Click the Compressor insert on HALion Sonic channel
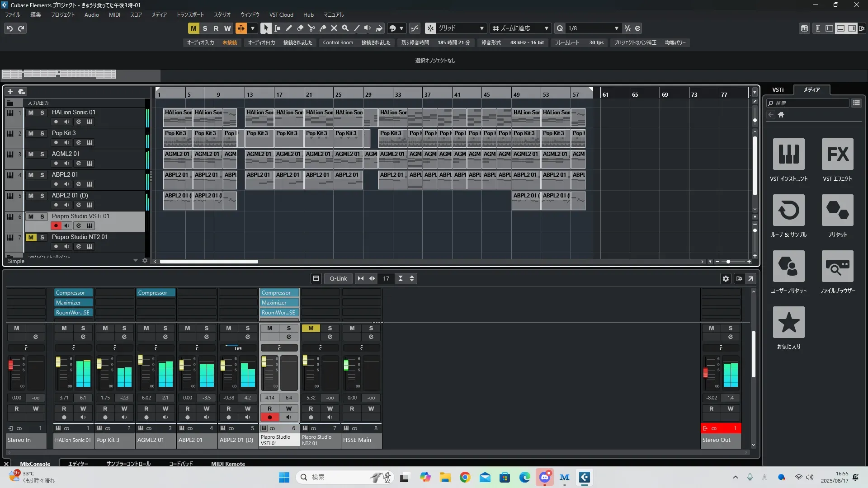Image resolution: width=868 pixels, height=488 pixels. pyautogui.click(x=73, y=293)
